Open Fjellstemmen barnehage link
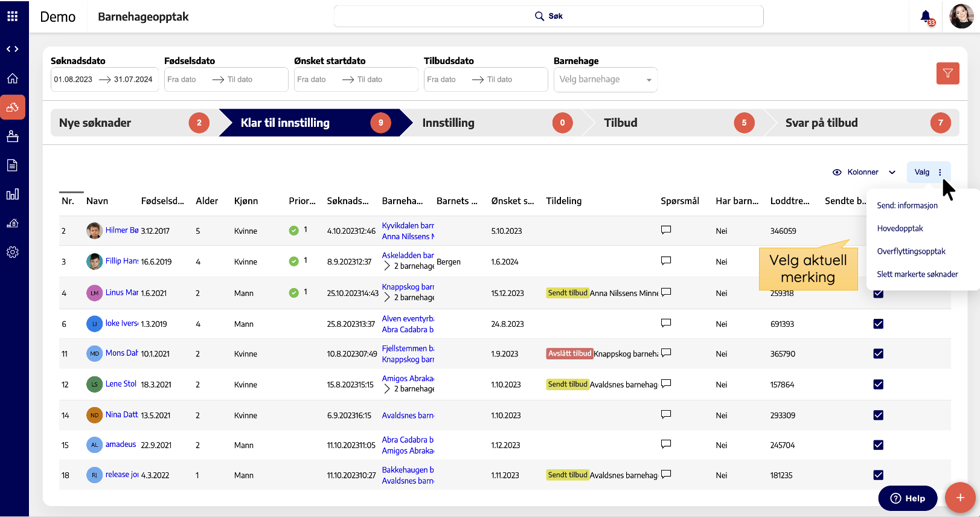The height and width of the screenshot is (517, 980). tap(408, 348)
